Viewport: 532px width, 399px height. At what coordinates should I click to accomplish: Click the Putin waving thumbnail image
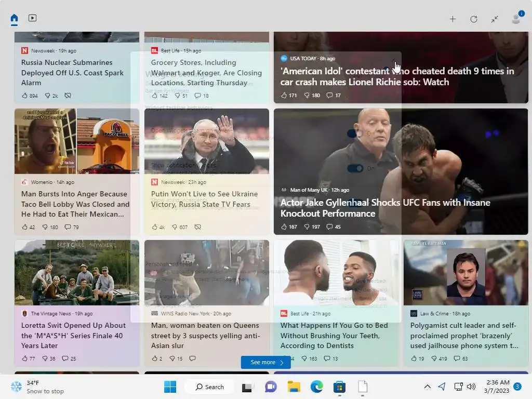pyautogui.click(x=207, y=141)
